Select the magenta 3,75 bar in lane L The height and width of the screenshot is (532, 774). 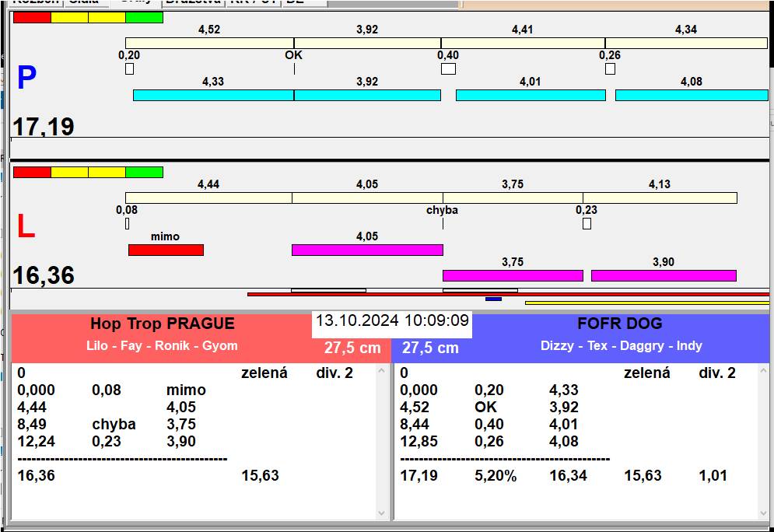click(513, 275)
